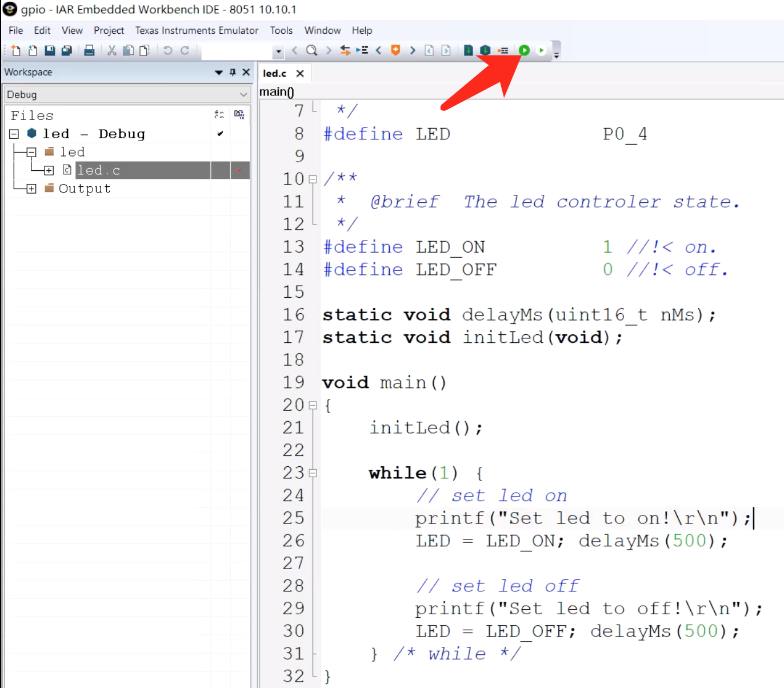Click the Save icon in toolbar
The height and width of the screenshot is (688, 784).
50,50
